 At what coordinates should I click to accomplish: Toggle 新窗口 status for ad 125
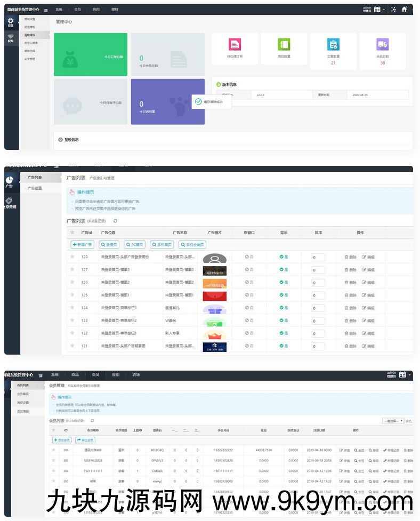(249, 295)
